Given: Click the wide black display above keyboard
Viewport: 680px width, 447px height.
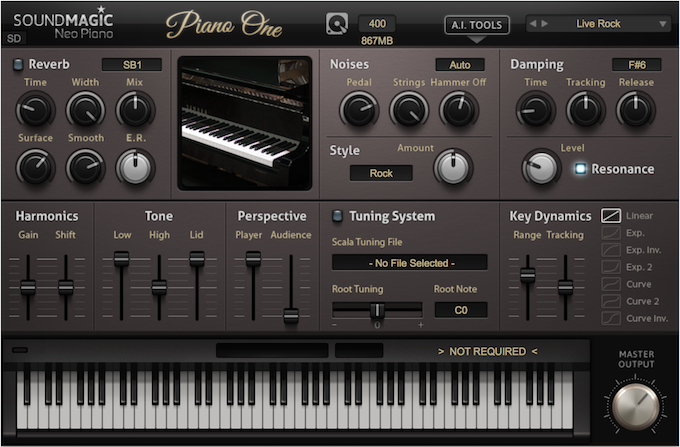Looking at the screenshot, I should (x=272, y=350).
